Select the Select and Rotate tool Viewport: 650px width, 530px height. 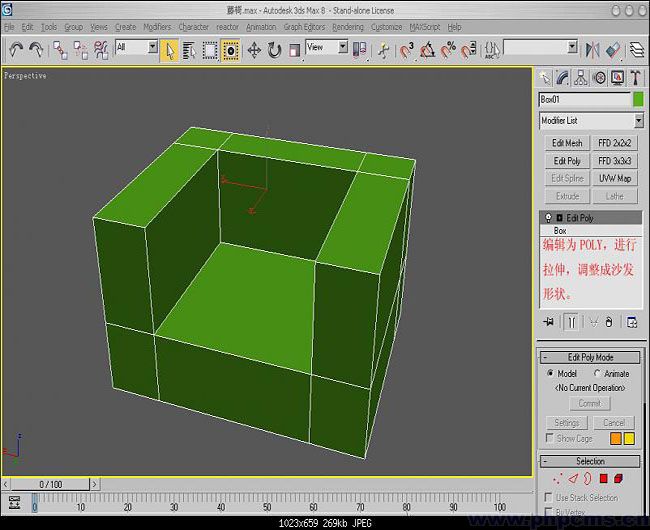[x=274, y=49]
